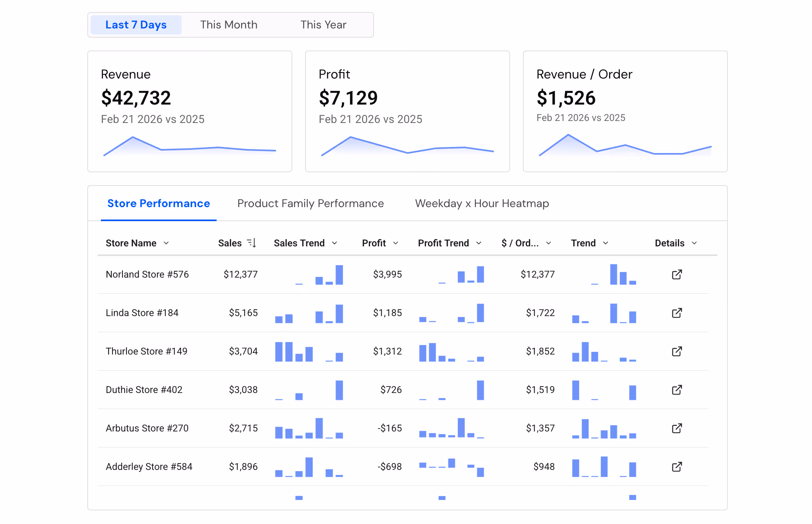Select the Last 7 Days range
The height and width of the screenshot is (524, 812).
136,25
